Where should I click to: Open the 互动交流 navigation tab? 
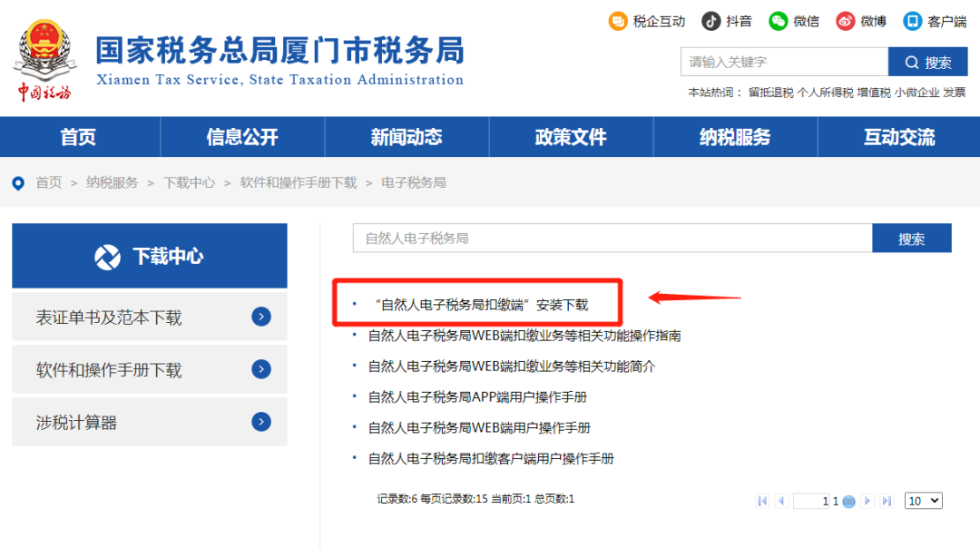pyautogui.click(x=899, y=137)
